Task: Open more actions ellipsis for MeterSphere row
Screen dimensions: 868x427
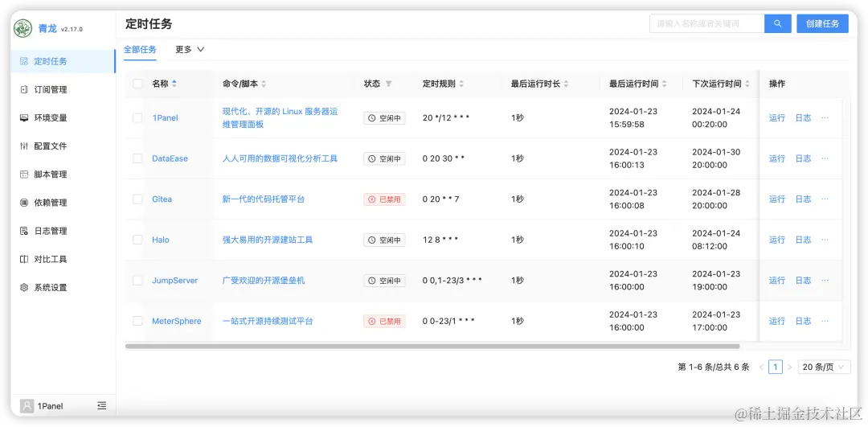Action: coord(825,321)
